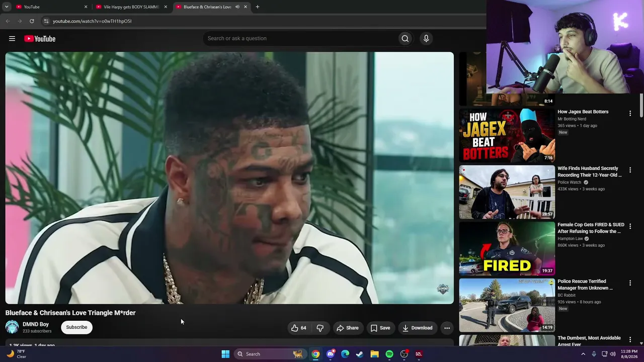
Task: Close the first YouTube tab
Action: pyautogui.click(x=86, y=7)
